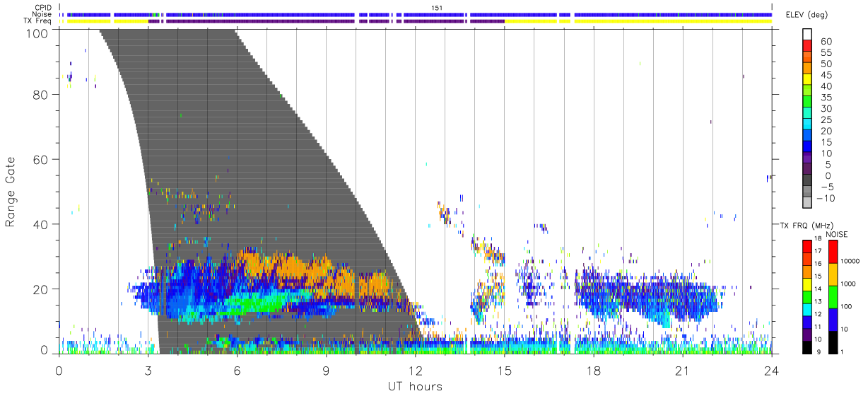Viewport: 868px width, 401px height.
Task: Click the UT hours tick label "18"
Action: click(593, 370)
